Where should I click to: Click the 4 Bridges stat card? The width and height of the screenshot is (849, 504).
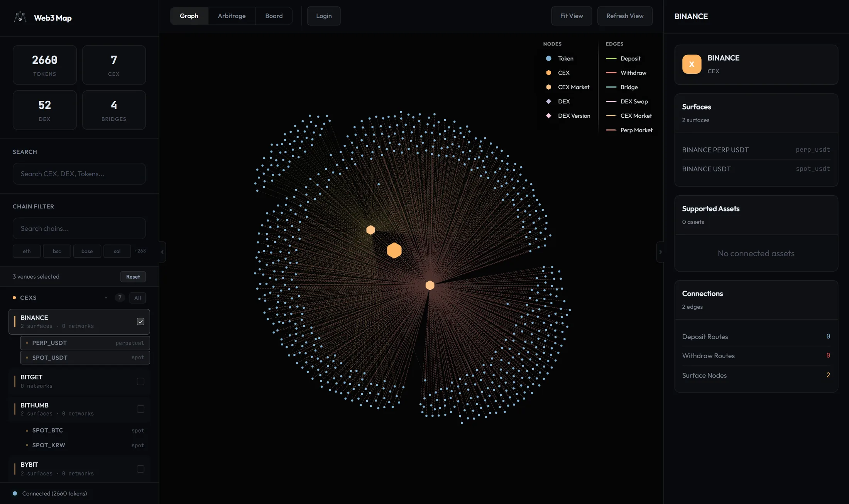click(x=114, y=110)
